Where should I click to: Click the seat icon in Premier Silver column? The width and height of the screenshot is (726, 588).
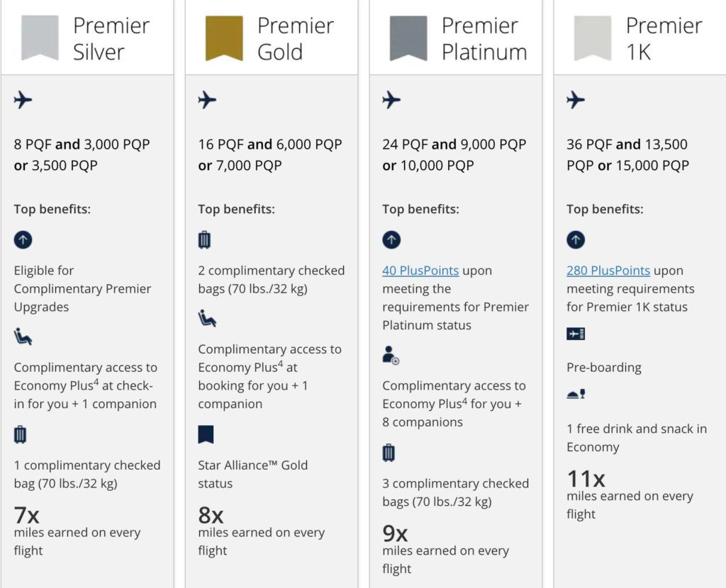pos(23,337)
